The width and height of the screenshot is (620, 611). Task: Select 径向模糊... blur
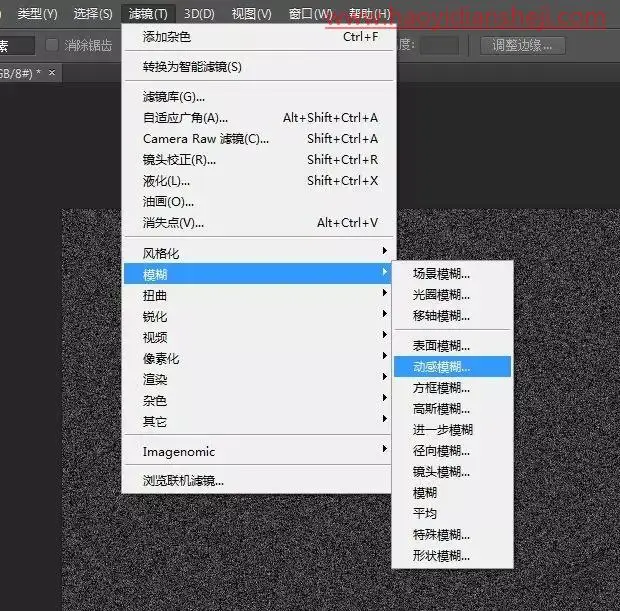(453, 450)
